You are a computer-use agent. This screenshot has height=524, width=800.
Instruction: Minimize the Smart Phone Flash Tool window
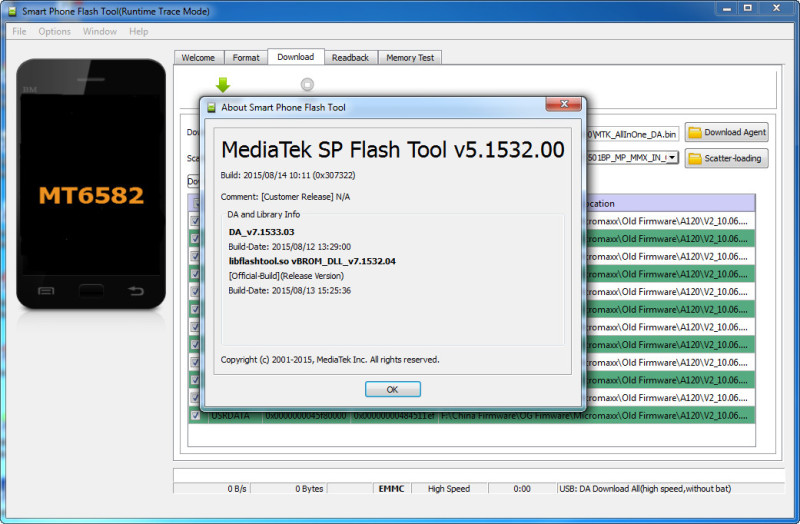point(727,8)
